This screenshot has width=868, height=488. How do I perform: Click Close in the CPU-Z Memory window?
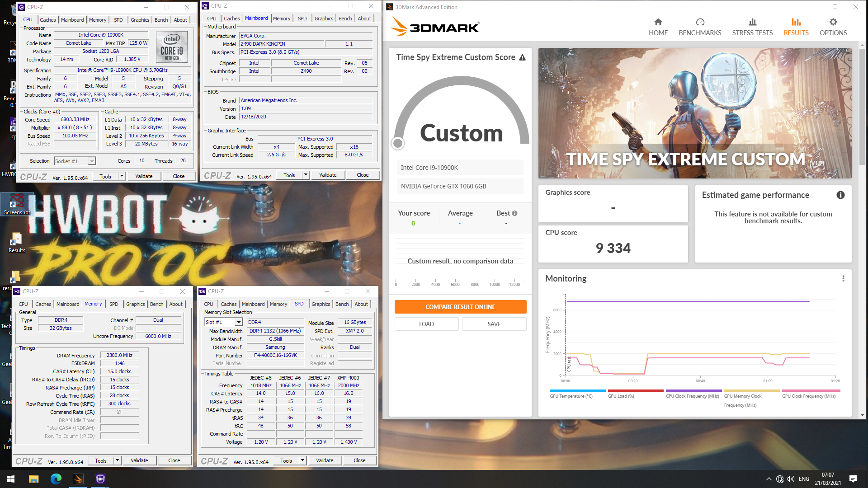pyautogui.click(x=174, y=460)
